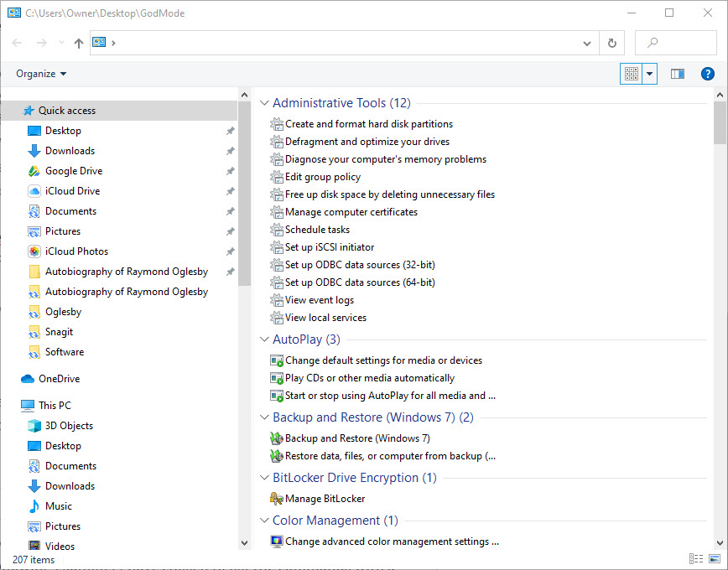Open Create and format hard disk partitions

(368, 124)
